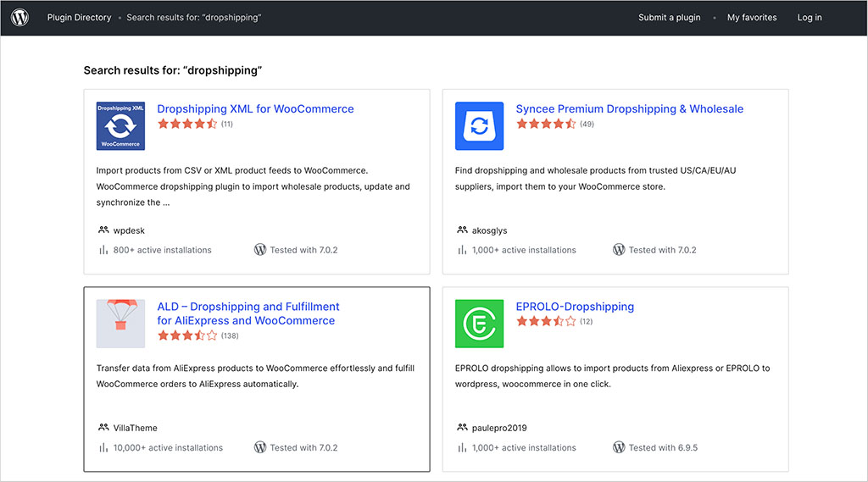This screenshot has width=868, height=482.
Task: Click the star rating for Dropshipping XML plugin
Action: (x=187, y=124)
